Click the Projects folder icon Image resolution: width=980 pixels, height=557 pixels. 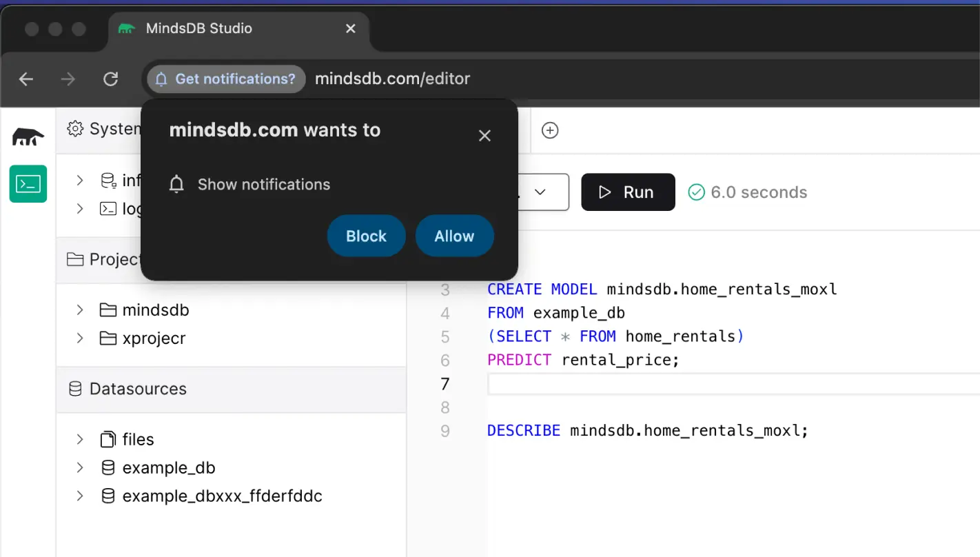tap(74, 259)
